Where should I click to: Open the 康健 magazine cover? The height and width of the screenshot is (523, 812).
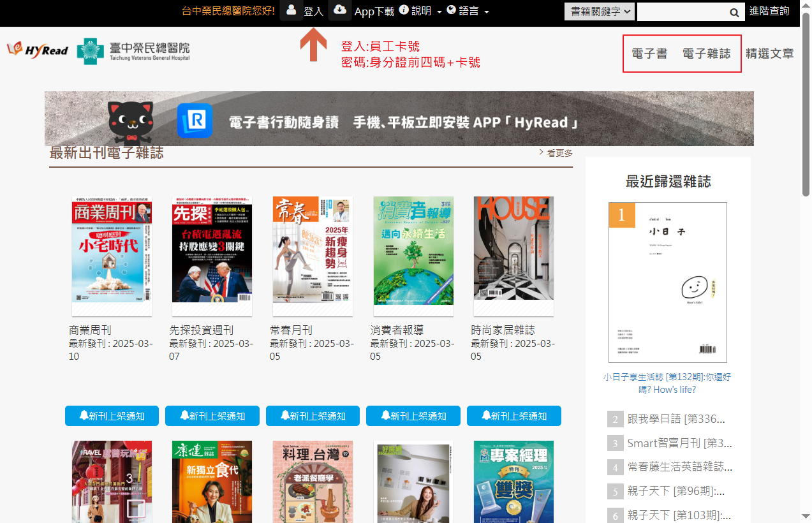(x=212, y=482)
